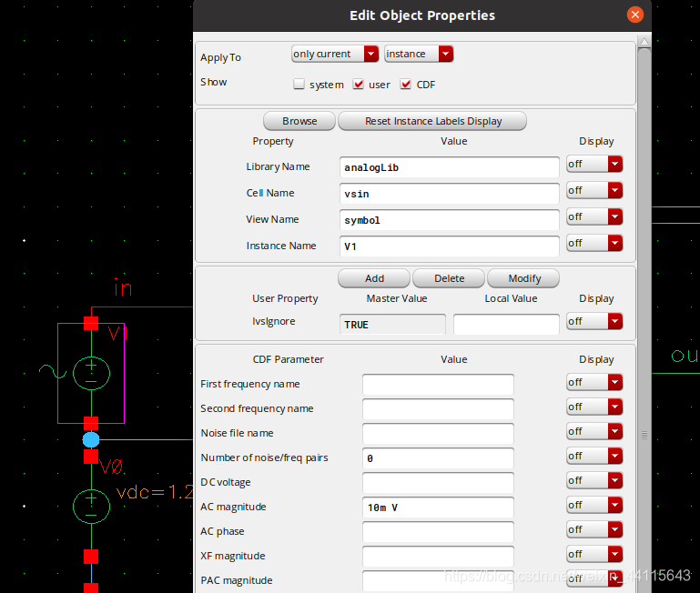The height and width of the screenshot is (593, 700).
Task: Click the Library Name field analogLib
Action: (449, 167)
